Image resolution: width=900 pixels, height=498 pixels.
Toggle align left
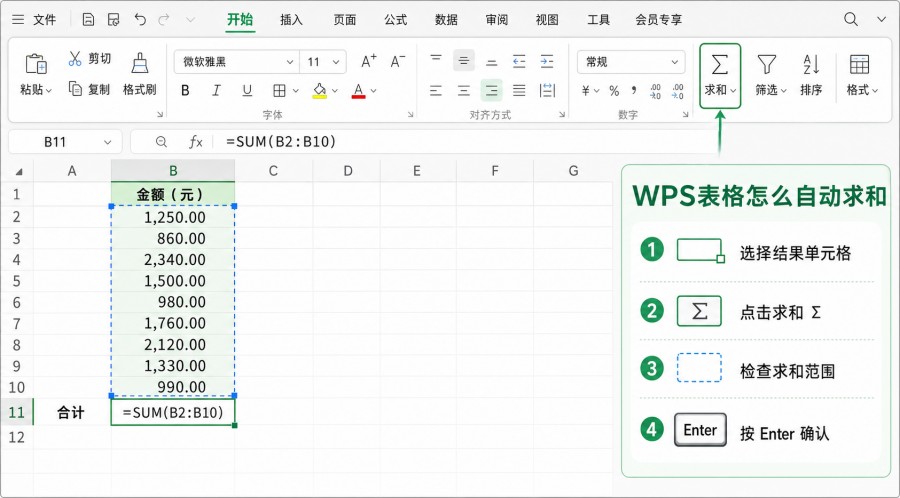tap(436, 90)
